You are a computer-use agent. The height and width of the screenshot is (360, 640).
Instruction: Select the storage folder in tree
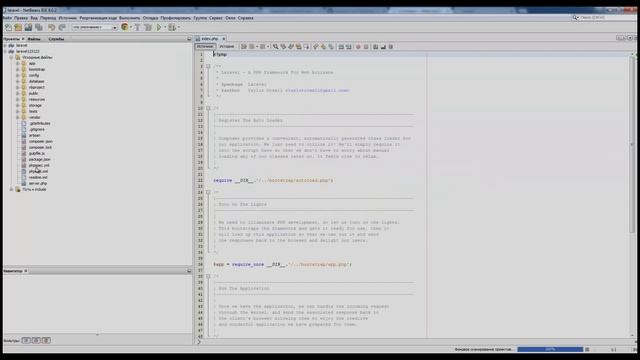point(35,105)
